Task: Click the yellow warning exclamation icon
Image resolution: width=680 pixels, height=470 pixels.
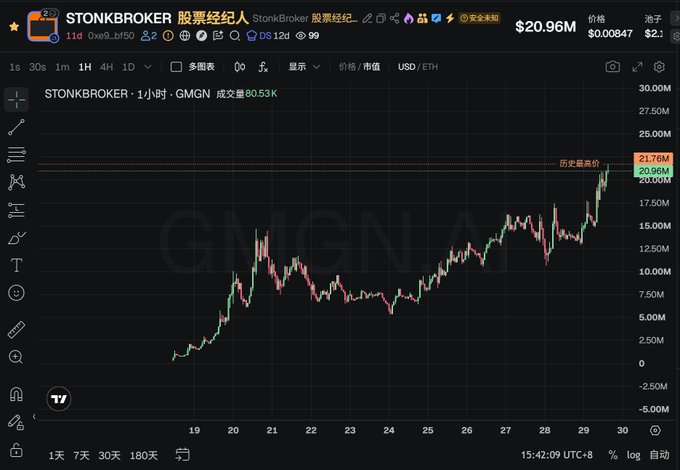Action: point(168,36)
